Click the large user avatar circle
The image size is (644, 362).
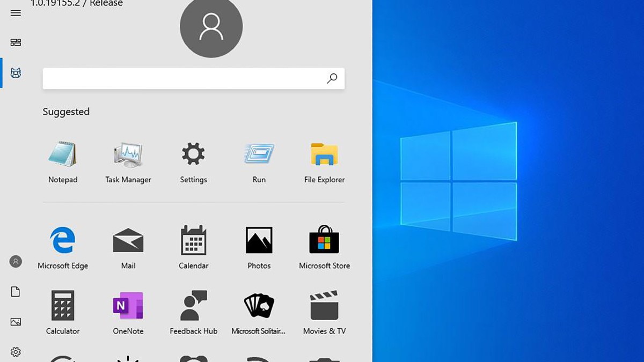point(211,26)
